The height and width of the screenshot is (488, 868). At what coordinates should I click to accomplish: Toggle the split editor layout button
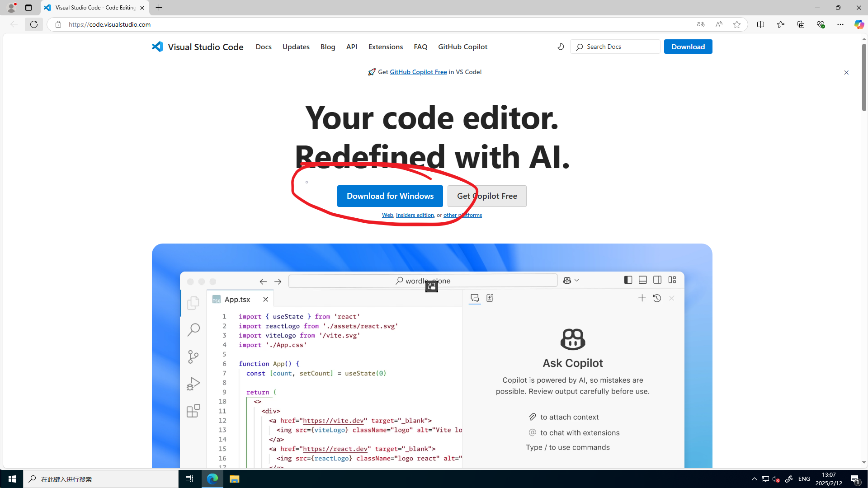click(x=658, y=280)
